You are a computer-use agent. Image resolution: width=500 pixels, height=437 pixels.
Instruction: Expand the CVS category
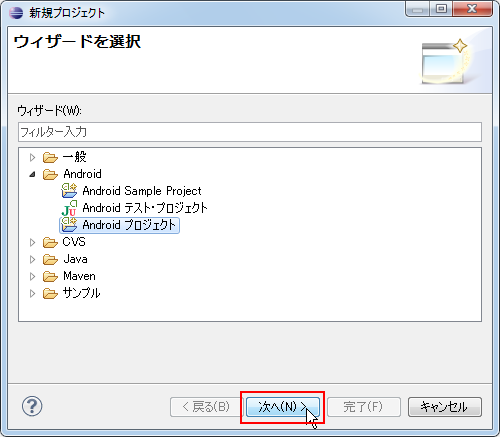coord(32,242)
